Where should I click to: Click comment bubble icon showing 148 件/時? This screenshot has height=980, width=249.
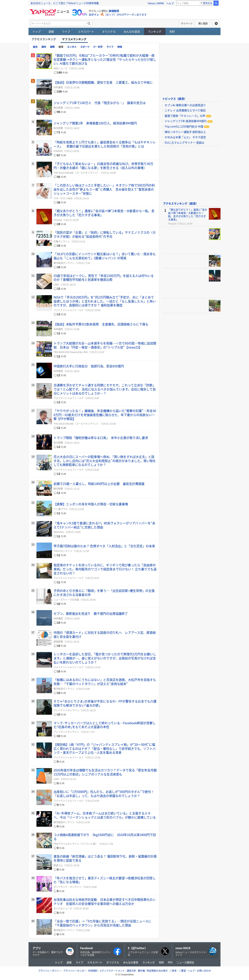click(55, 73)
